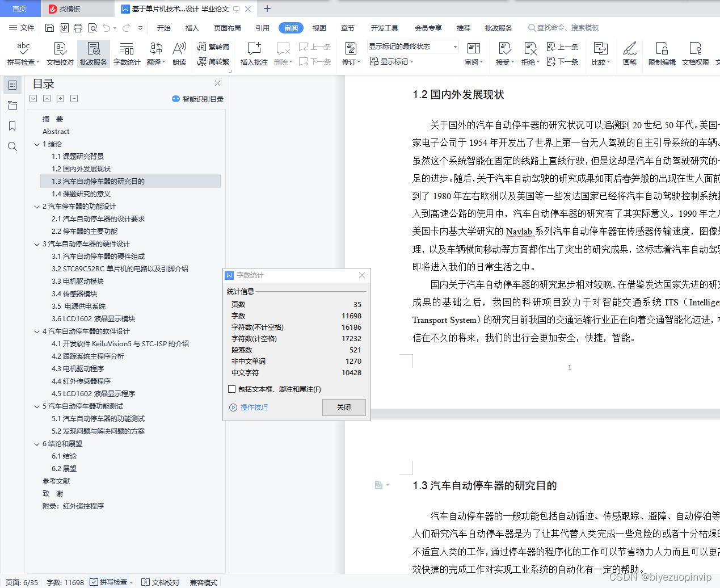Image resolution: width=720 pixels, height=588 pixels.
Task: Open 限制编辑 restrict editing
Action: pos(662,54)
